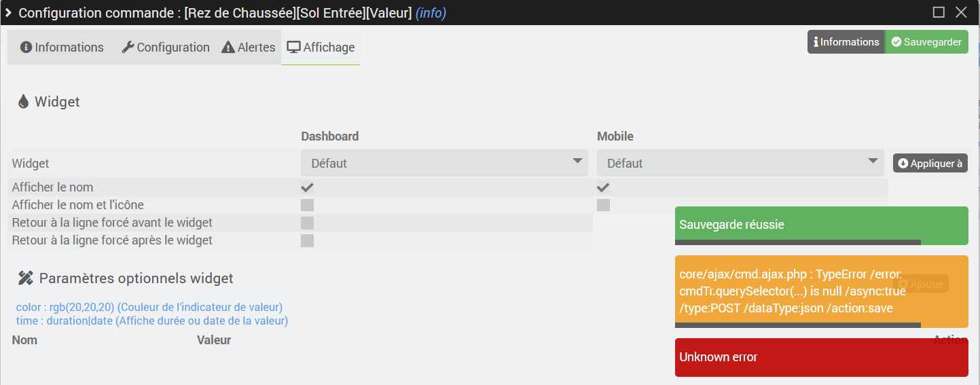This screenshot has width=980, height=385.
Task: Uncheck Dashboard "Afficher le nom" checkbox
Action: 308,187
